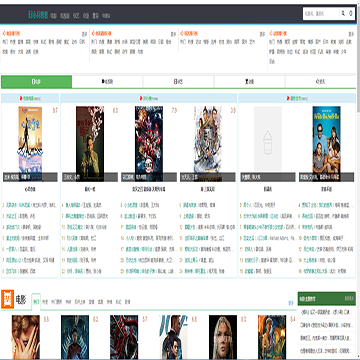Click the red flag icon above the Soul poster
360x360 pixels.
coord(21,98)
